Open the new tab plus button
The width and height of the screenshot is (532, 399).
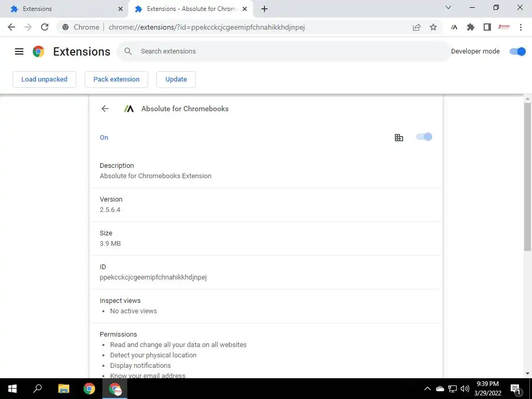point(264,9)
